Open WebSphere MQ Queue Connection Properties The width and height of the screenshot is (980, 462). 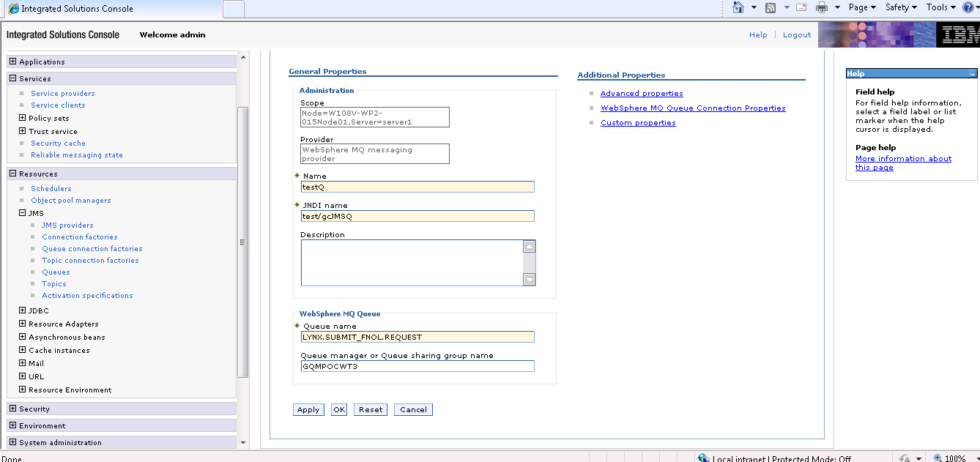(693, 108)
